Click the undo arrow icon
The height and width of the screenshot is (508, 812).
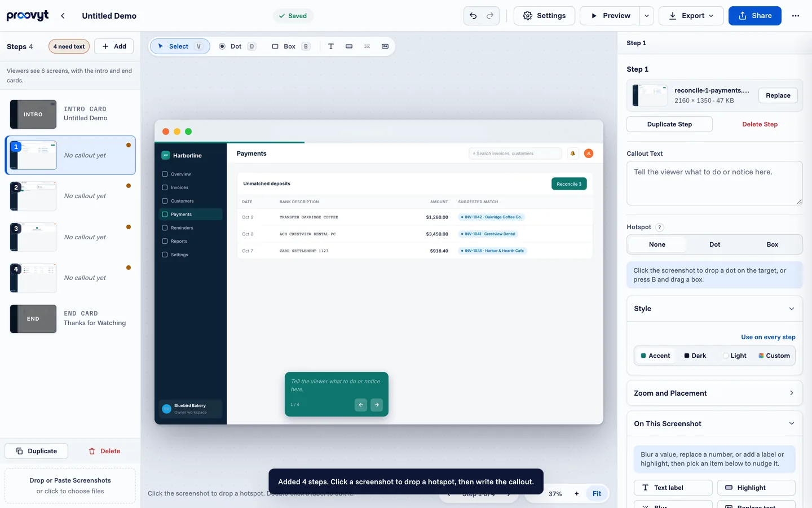(473, 16)
